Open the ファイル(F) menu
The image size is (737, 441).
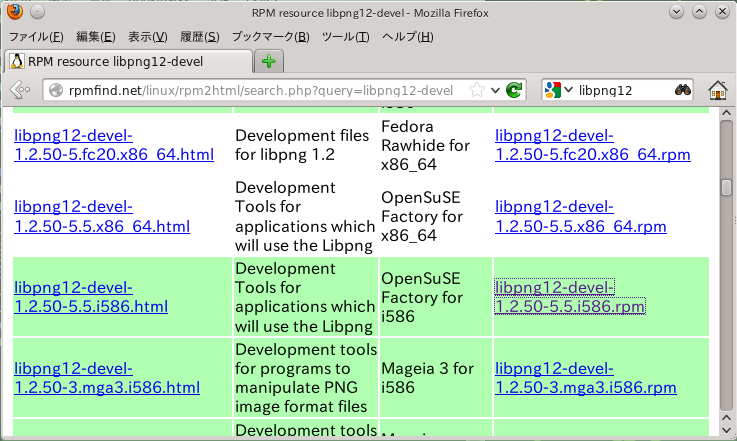tap(36, 37)
